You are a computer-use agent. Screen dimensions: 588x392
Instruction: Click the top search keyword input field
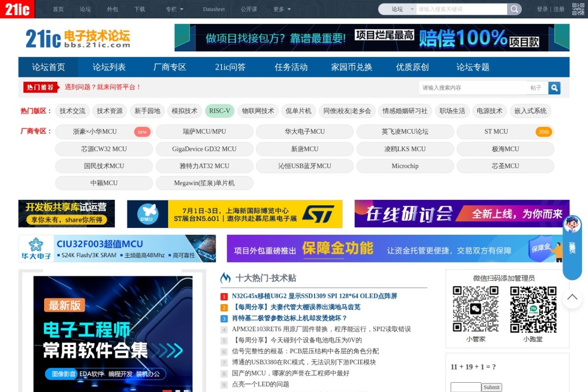coord(462,9)
